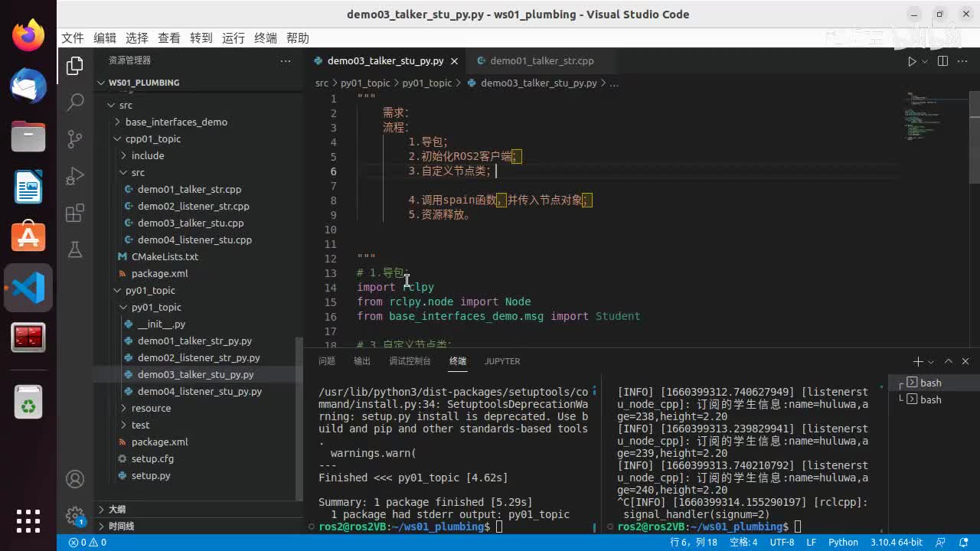Switch to the 问题 panel tab
The height and width of the screenshot is (551, 980).
coord(327,361)
